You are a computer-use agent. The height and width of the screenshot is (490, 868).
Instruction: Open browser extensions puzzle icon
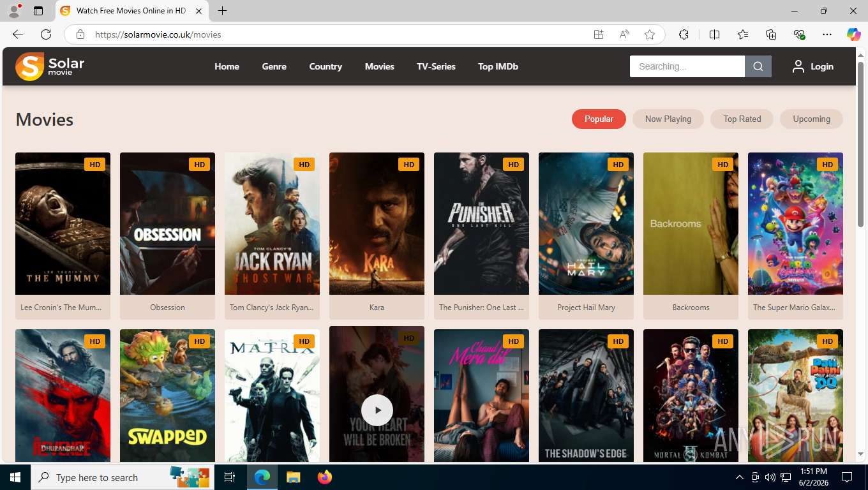coord(684,34)
